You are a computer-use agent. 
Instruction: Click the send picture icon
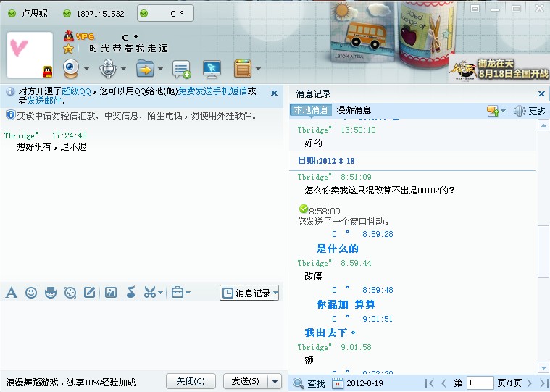click(x=111, y=293)
